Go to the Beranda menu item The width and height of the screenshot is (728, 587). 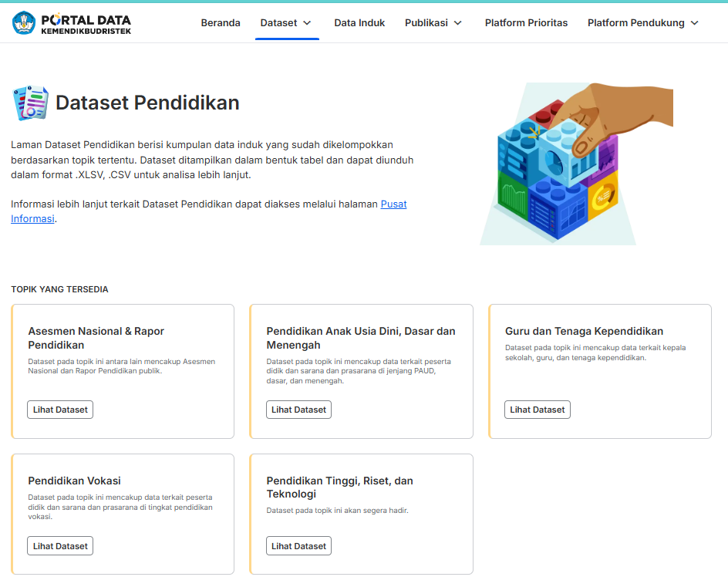(x=221, y=23)
